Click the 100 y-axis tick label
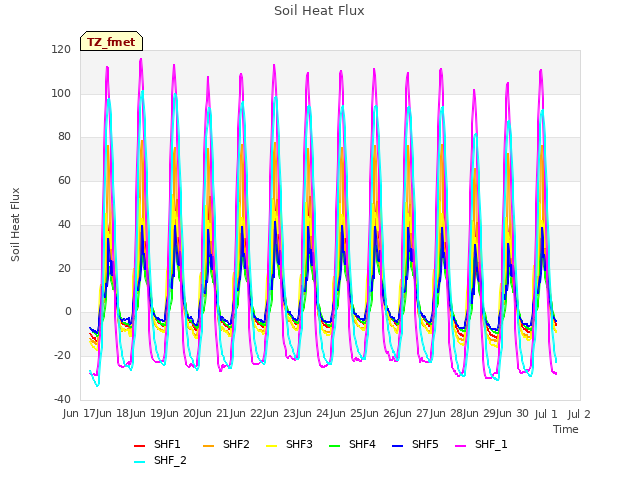 coord(61,93)
